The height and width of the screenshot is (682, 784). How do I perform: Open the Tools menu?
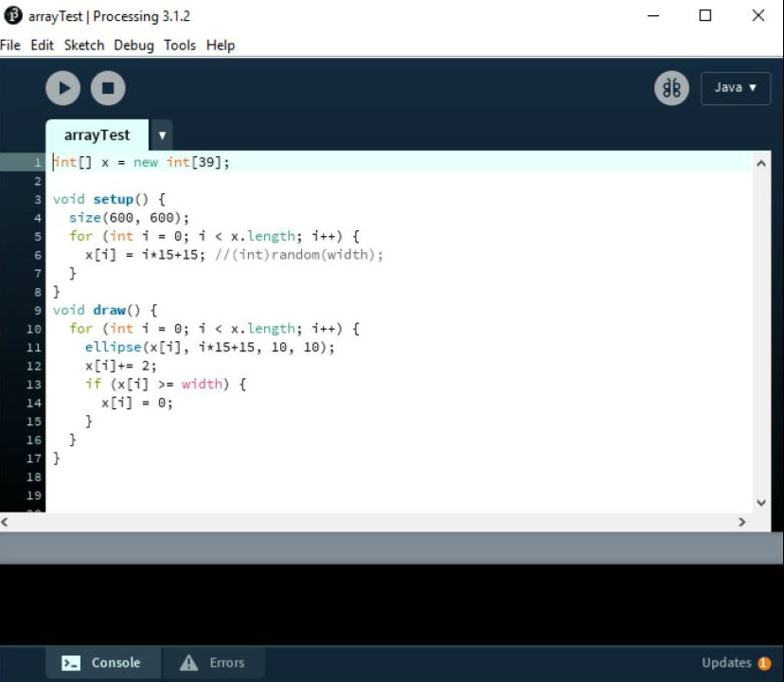point(180,45)
